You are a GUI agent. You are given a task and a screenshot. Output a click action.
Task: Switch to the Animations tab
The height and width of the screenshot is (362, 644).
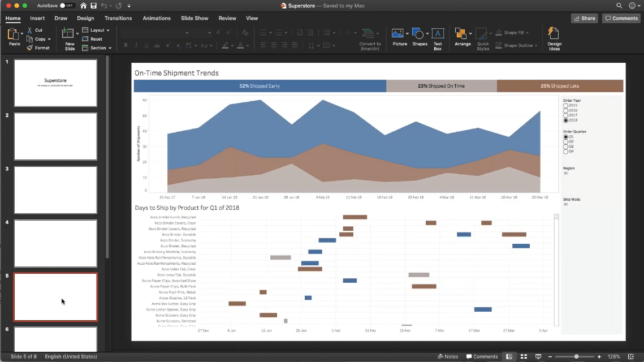157,18
